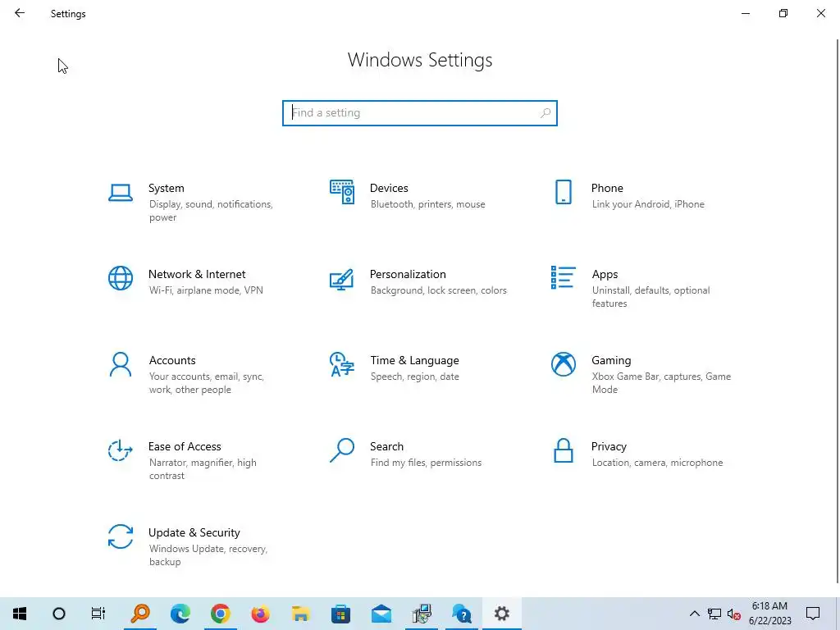The width and height of the screenshot is (840, 630).
Task: Click the magnifier icon in the search box
Action: [x=546, y=113]
